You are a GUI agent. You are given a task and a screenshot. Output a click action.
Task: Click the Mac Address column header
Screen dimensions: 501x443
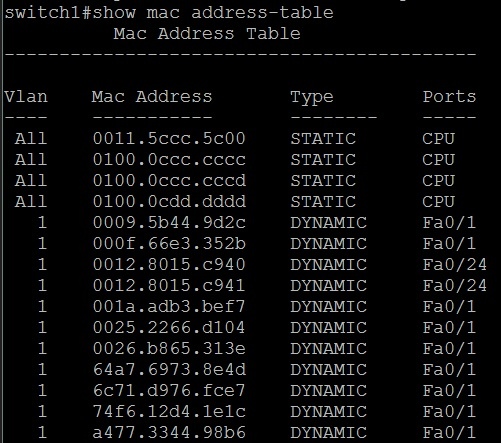(x=152, y=97)
